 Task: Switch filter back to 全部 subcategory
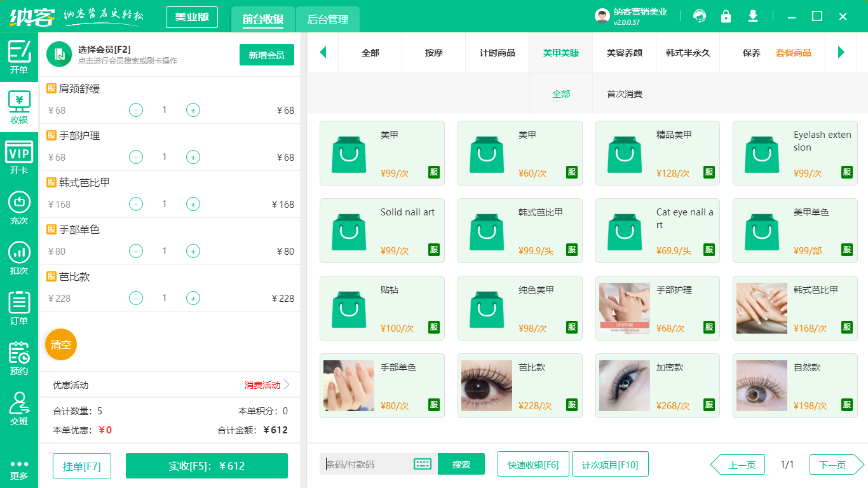click(x=561, y=93)
